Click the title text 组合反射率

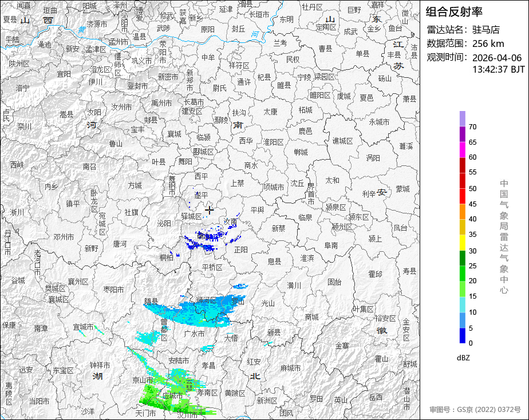click(x=454, y=12)
